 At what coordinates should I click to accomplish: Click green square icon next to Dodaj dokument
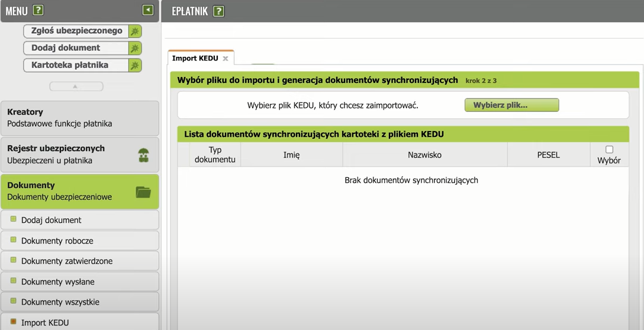click(x=13, y=219)
